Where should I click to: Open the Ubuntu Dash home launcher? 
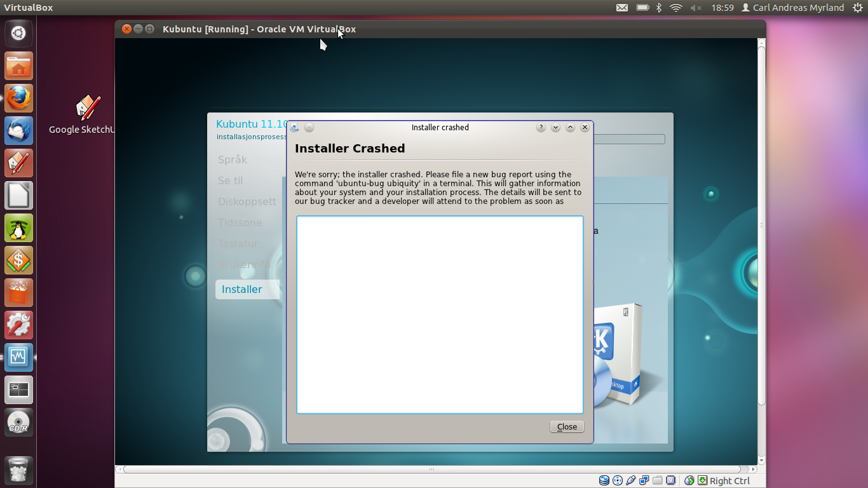click(18, 34)
